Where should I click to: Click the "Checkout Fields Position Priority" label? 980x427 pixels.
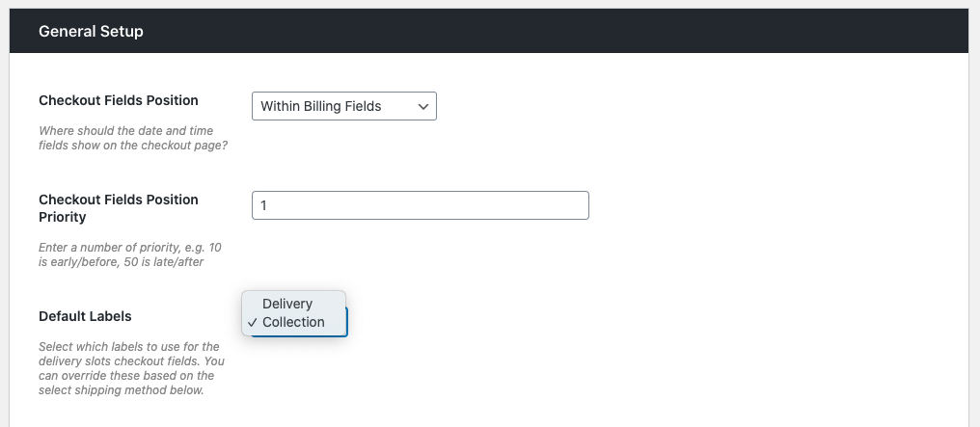[119, 208]
